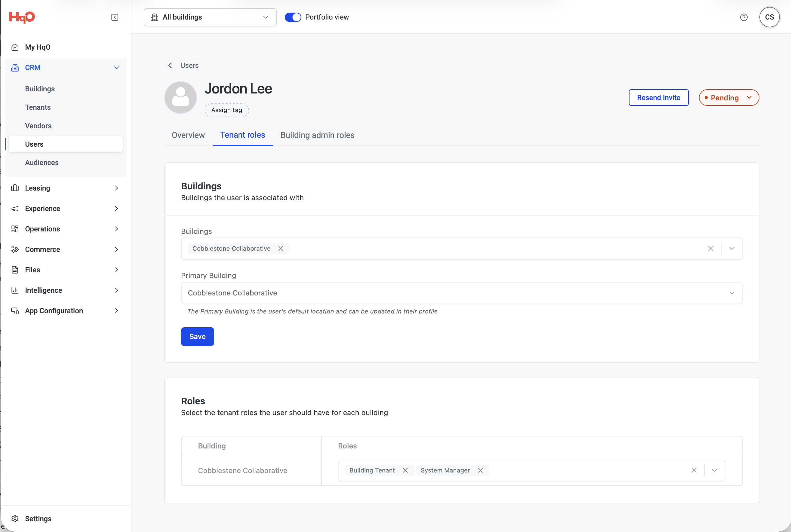Screen dimensions: 791x532
Task: Click the building icon in All buildings selector
Action: click(x=155, y=17)
